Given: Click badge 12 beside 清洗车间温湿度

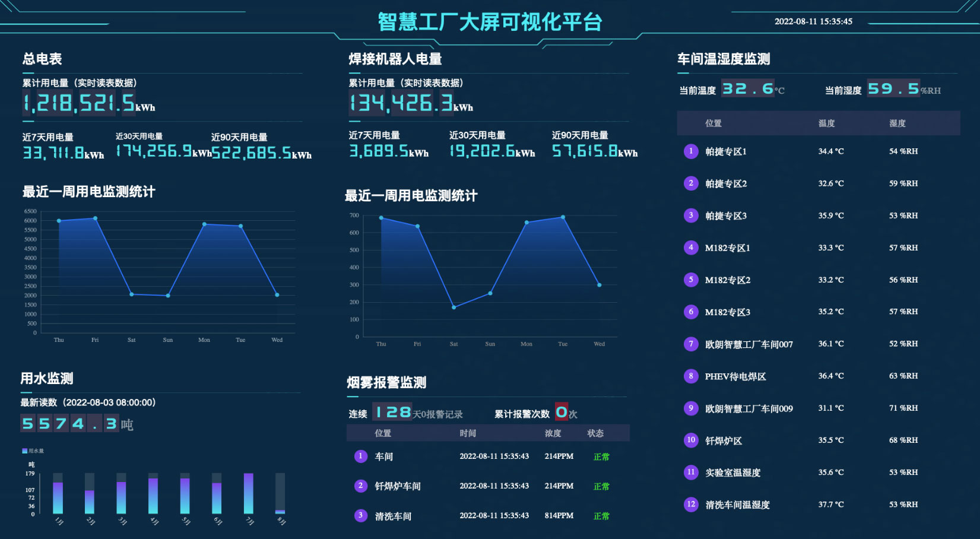Looking at the screenshot, I should pyautogui.click(x=691, y=505).
